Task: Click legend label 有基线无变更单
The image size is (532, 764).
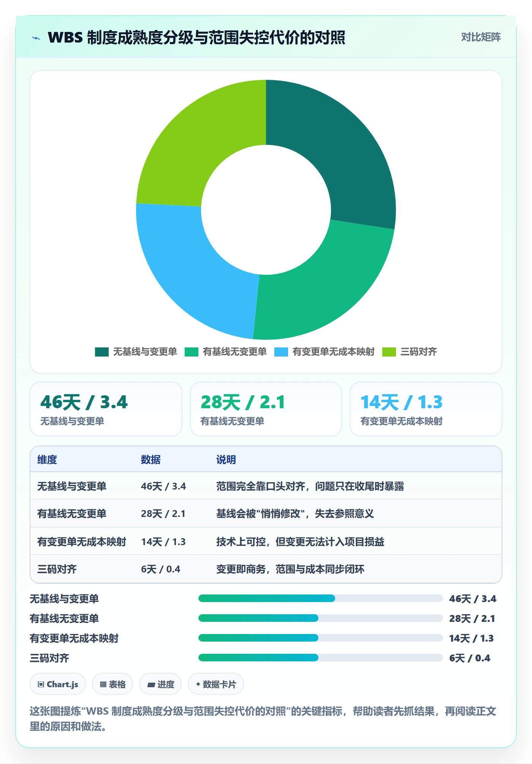Action: click(x=235, y=352)
